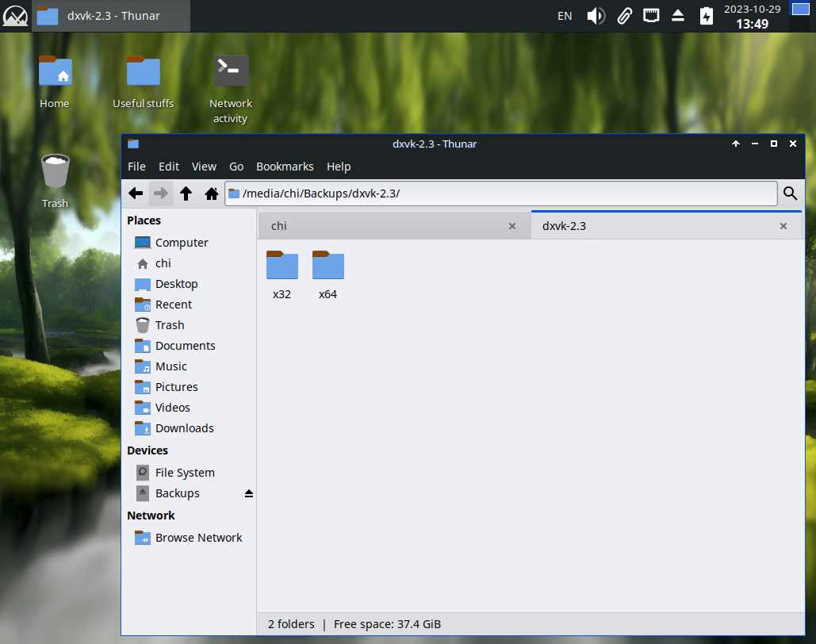Screen dimensions: 816x644
Task: Click the volume icon in system tray
Action: 596,16
